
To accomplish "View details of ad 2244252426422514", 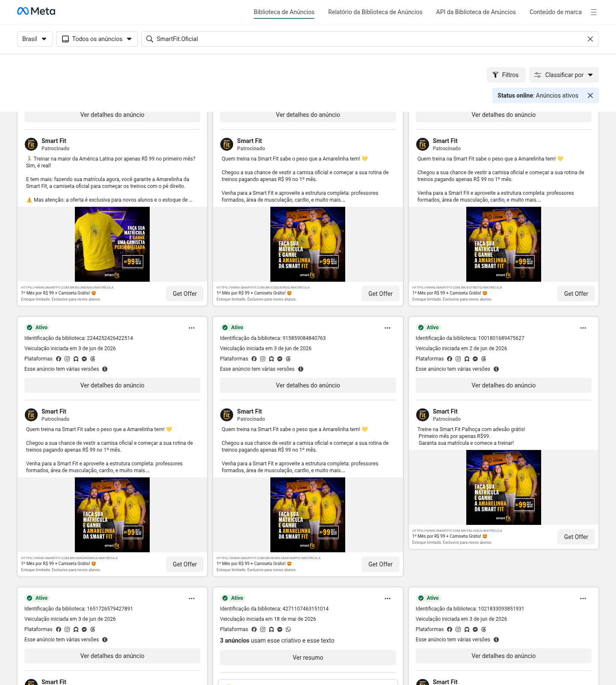I will (x=112, y=385).
